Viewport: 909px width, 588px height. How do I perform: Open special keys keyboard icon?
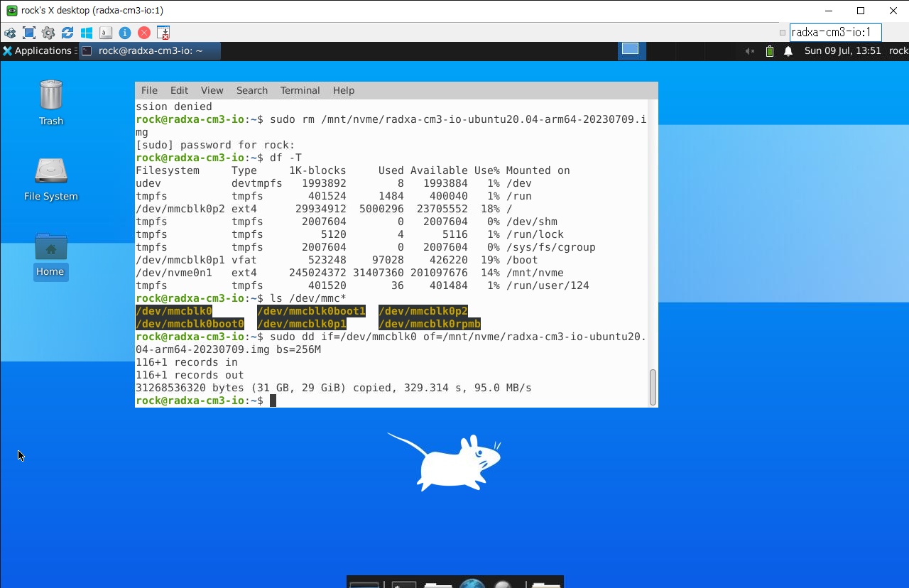tap(106, 33)
